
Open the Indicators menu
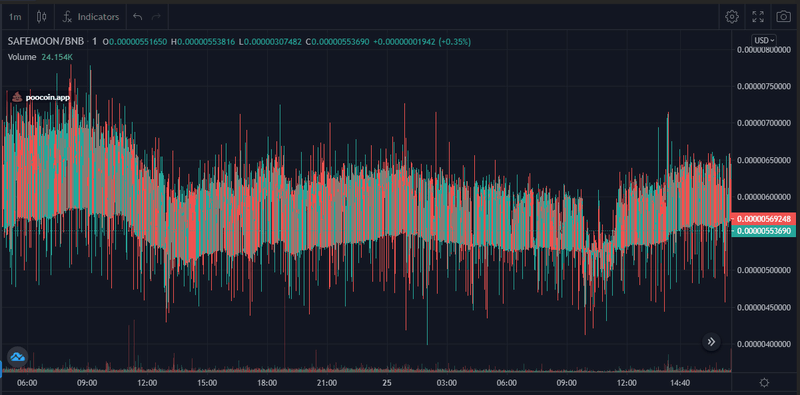point(91,17)
